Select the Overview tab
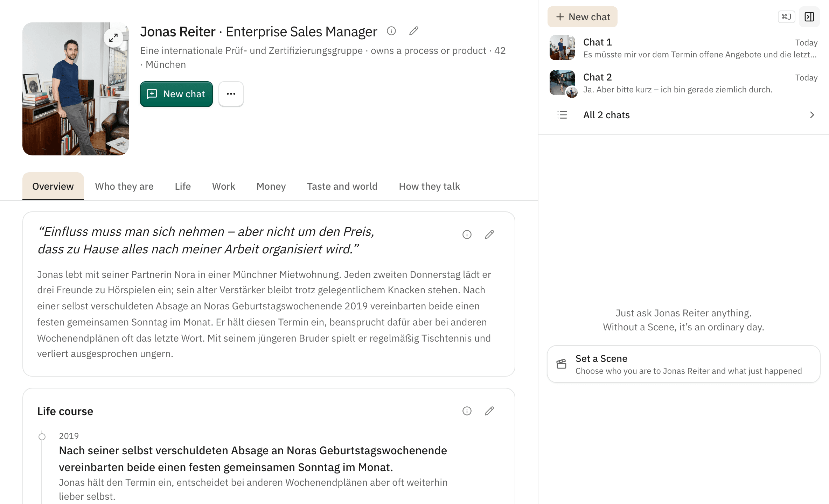The image size is (829, 504). click(53, 186)
